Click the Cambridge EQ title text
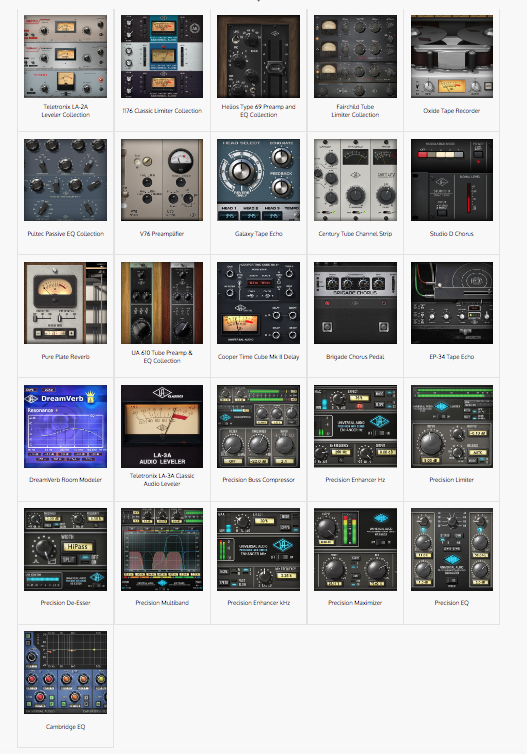This screenshot has height=754, width=527. point(65,727)
